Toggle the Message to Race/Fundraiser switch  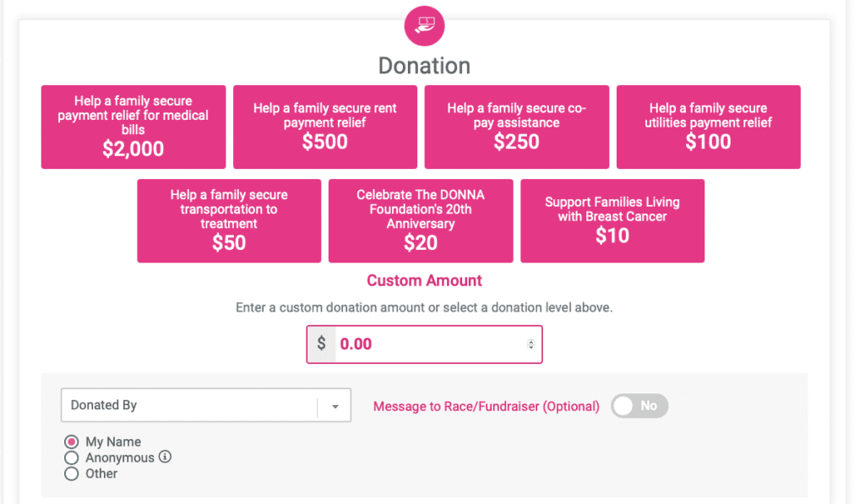pyautogui.click(x=639, y=406)
